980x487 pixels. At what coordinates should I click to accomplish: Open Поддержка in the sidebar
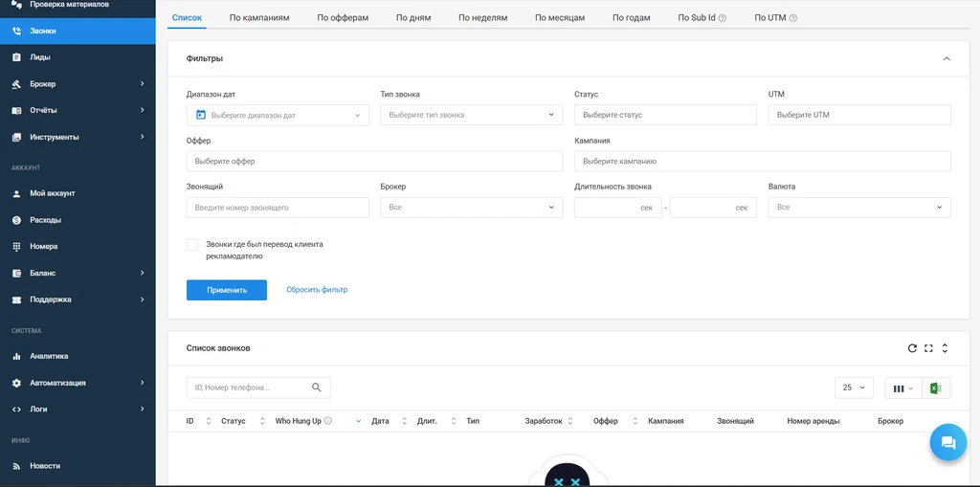coord(78,299)
